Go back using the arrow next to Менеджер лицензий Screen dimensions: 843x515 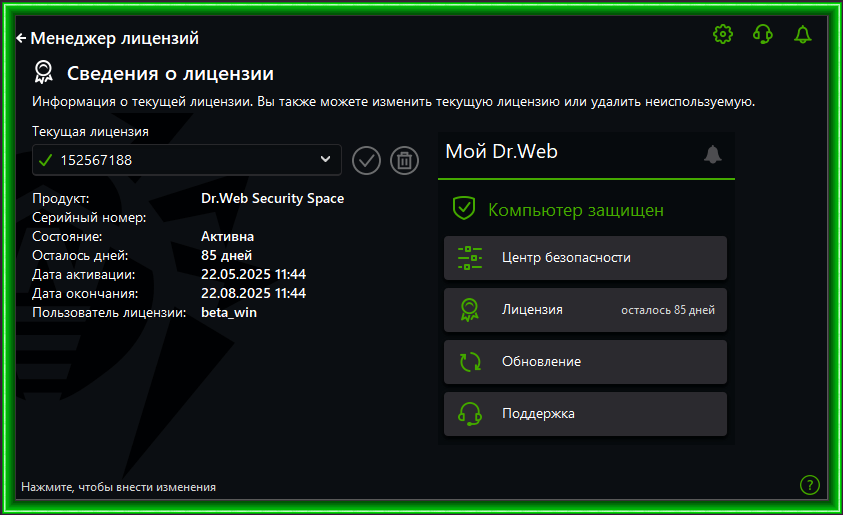coord(21,38)
